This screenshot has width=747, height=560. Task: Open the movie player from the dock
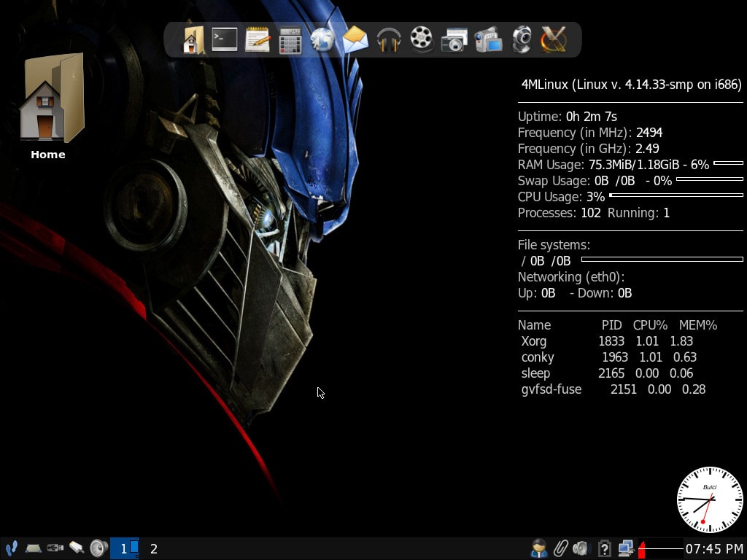(420, 40)
